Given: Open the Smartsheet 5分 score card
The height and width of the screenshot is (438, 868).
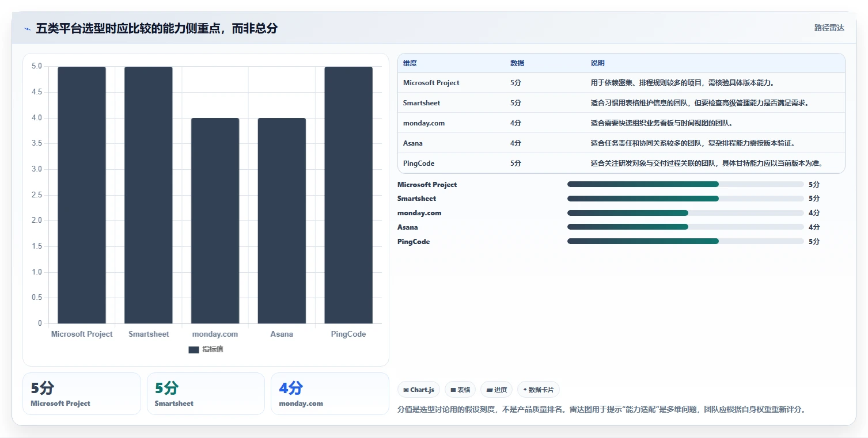Looking at the screenshot, I should coord(206,394).
